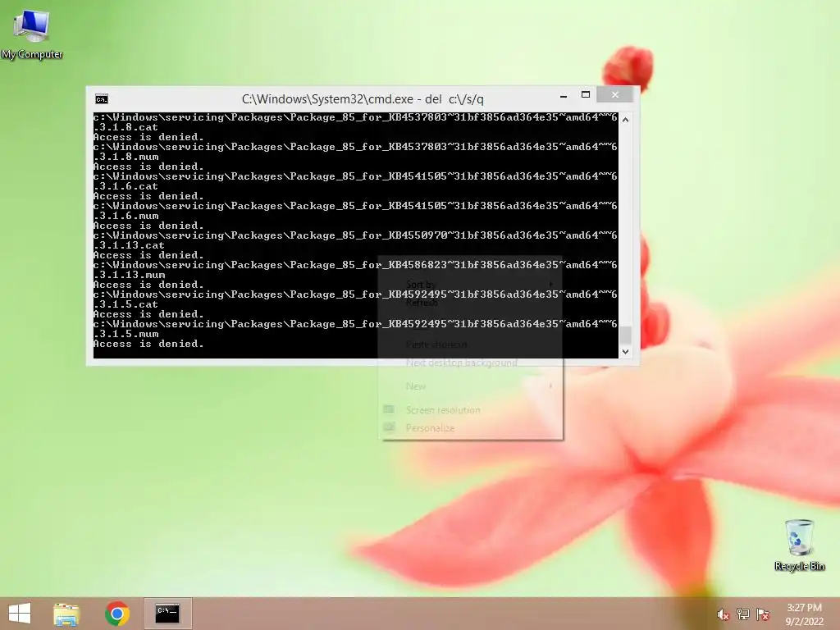The image size is (840, 630).
Task: Choose Paste shortcut in context menu
Action: pos(436,345)
